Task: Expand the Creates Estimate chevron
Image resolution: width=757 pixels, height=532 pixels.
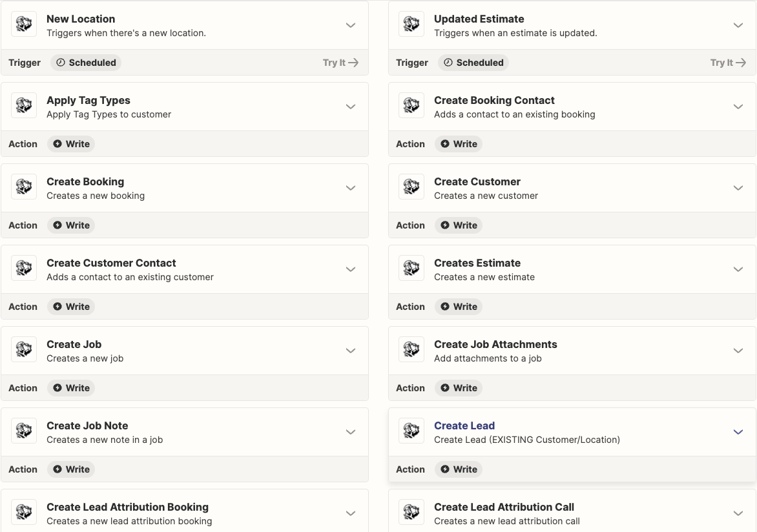Action: 738,269
